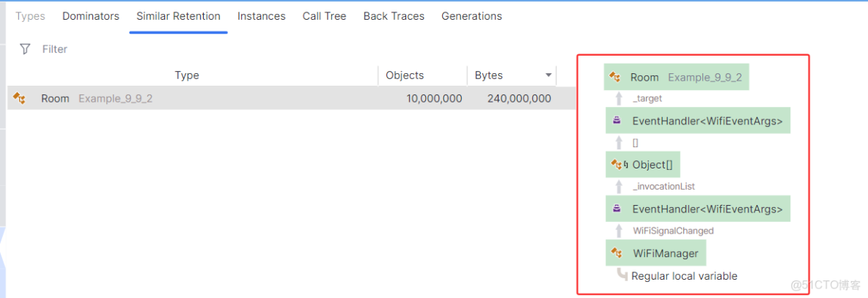868x298 pixels.
Task: Click the 240,000,000 bytes cell
Action: [519, 98]
